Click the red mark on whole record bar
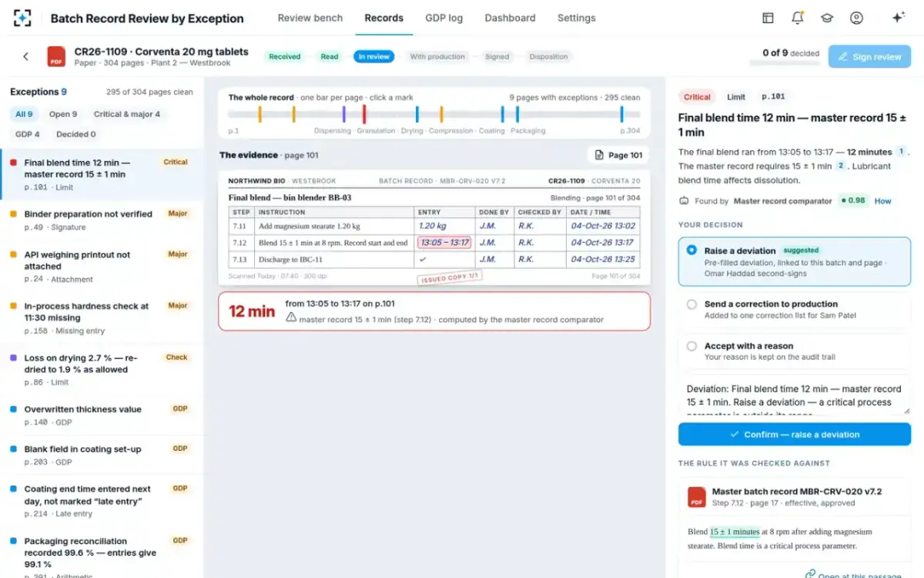The height and width of the screenshot is (578, 924). (364, 115)
